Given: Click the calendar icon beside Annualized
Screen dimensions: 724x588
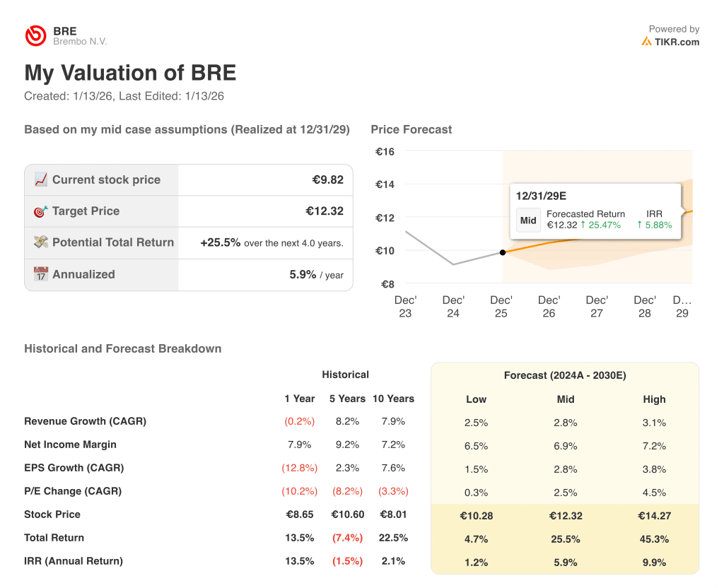Looking at the screenshot, I should point(41,274).
